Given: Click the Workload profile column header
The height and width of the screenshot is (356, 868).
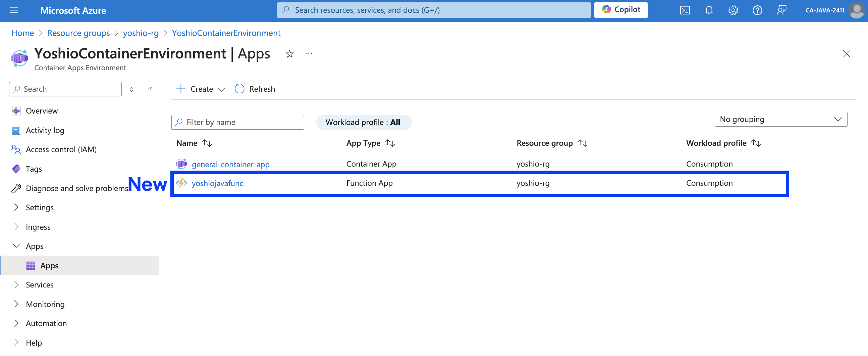Looking at the screenshot, I should coord(716,143).
